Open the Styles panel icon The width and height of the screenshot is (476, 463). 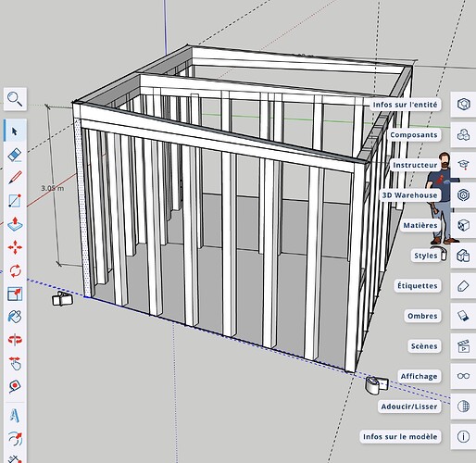[x=463, y=256]
